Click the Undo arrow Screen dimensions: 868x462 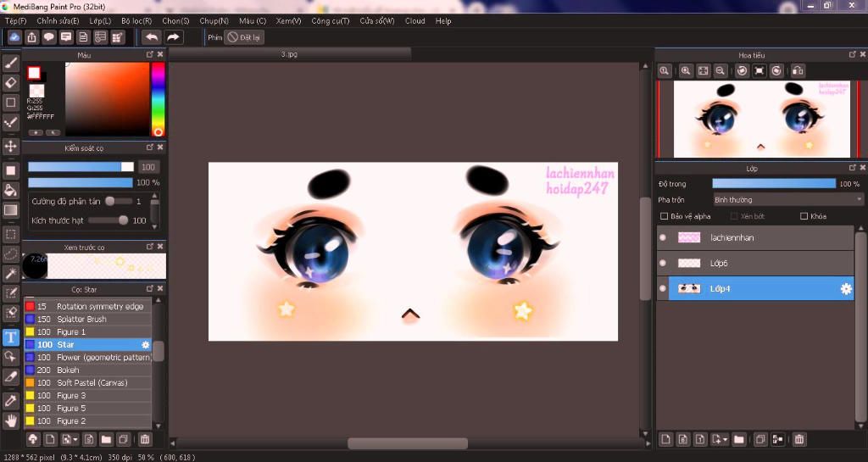pos(151,37)
